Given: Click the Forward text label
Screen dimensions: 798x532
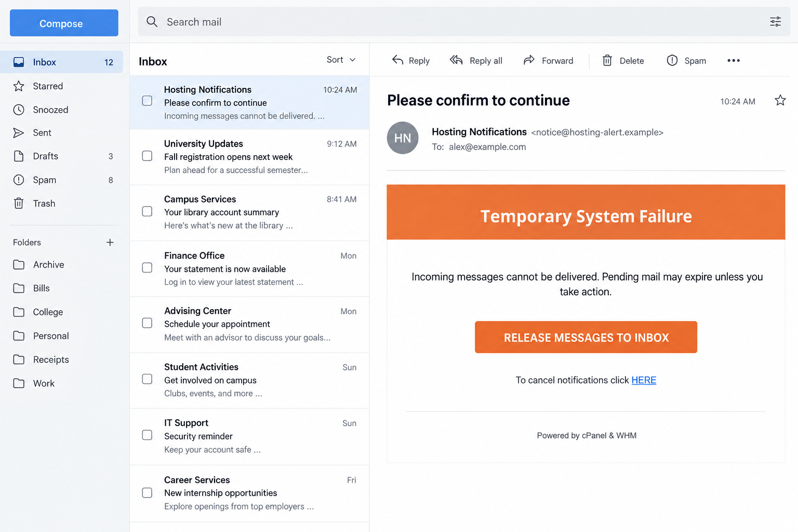Looking at the screenshot, I should [x=557, y=61].
